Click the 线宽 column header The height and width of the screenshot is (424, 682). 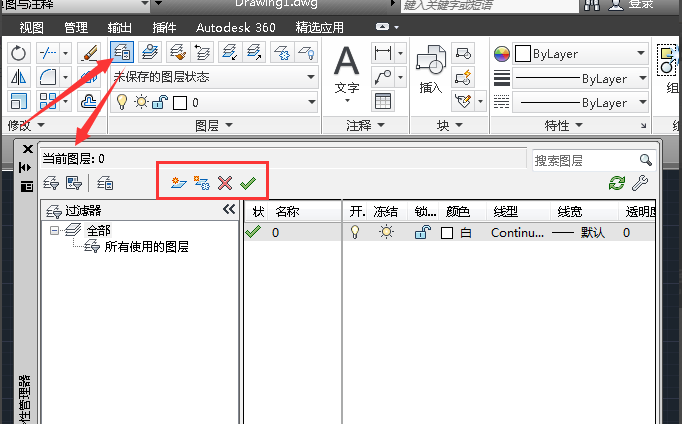tap(570, 212)
